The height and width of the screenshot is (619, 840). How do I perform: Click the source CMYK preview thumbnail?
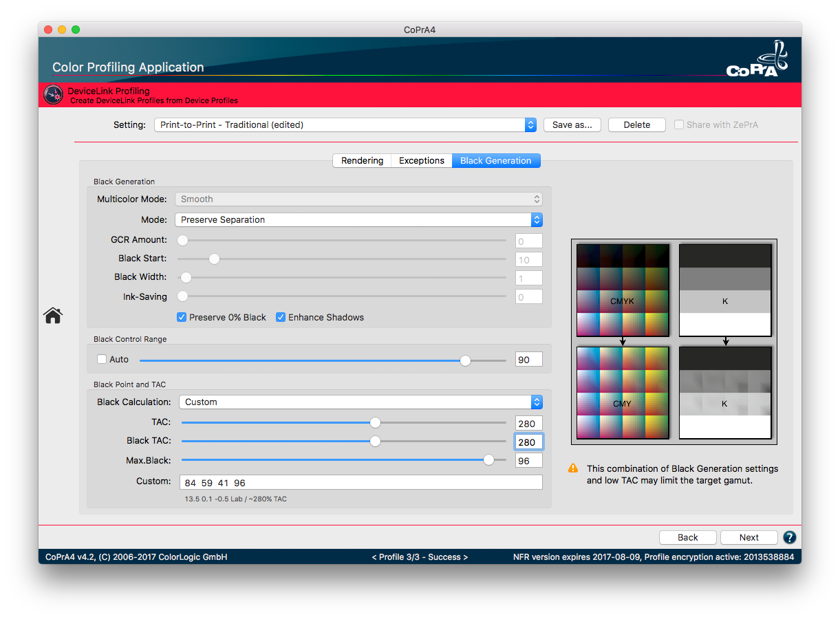pyautogui.click(x=623, y=290)
